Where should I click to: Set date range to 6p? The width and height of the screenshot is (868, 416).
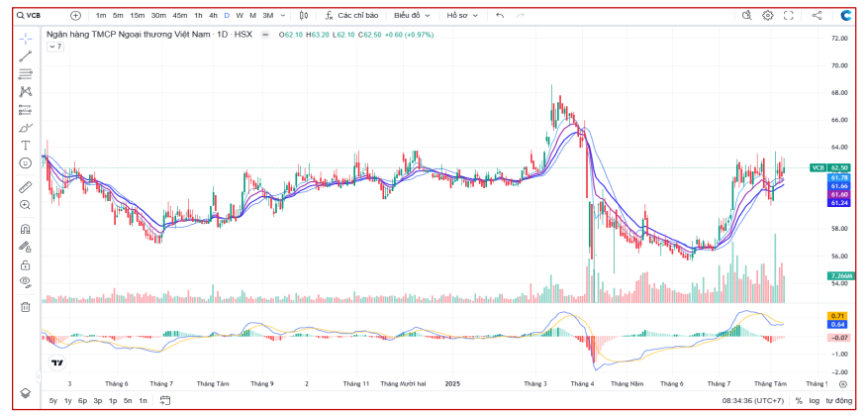82,400
